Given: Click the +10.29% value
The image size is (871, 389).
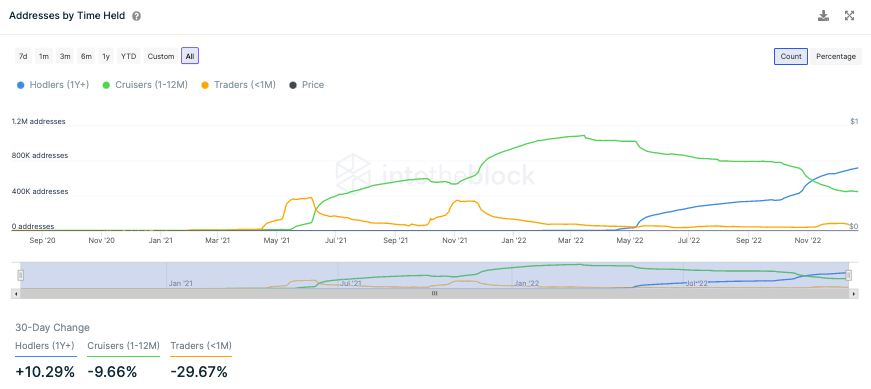Looking at the screenshot, I should pos(45,371).
